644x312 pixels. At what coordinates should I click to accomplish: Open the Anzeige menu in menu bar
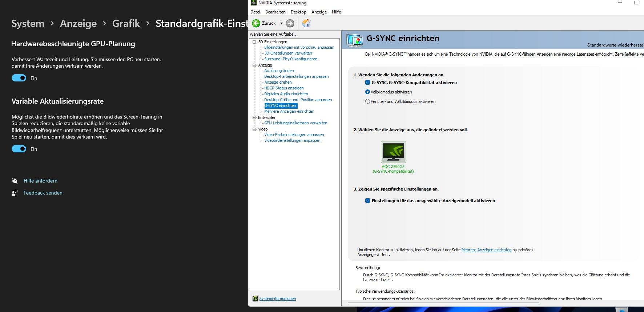tap(319, 12)
